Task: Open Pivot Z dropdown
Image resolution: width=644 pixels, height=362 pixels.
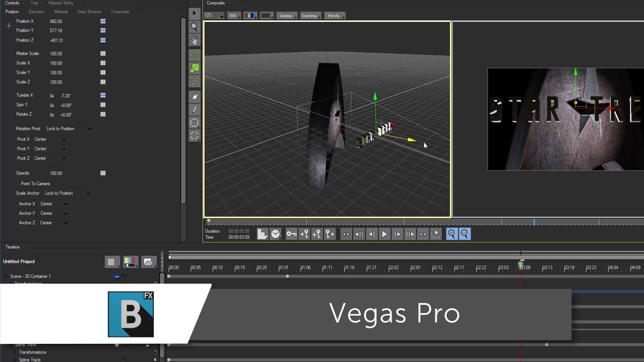Action: click(50, 158)
